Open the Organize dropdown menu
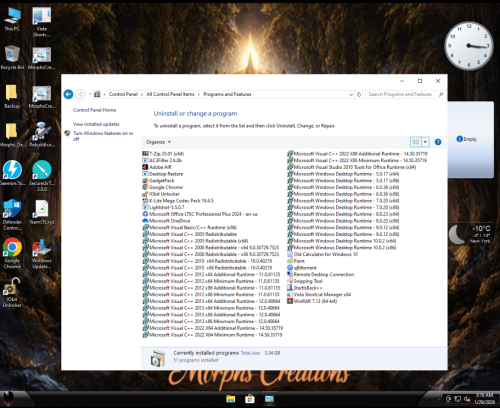500x408 pixels. [158, 142]
